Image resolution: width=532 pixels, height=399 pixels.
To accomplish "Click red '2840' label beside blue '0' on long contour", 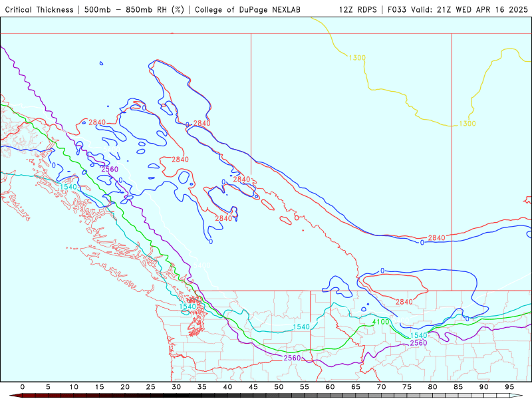I will pyautogui.click(x=436, y=238).
